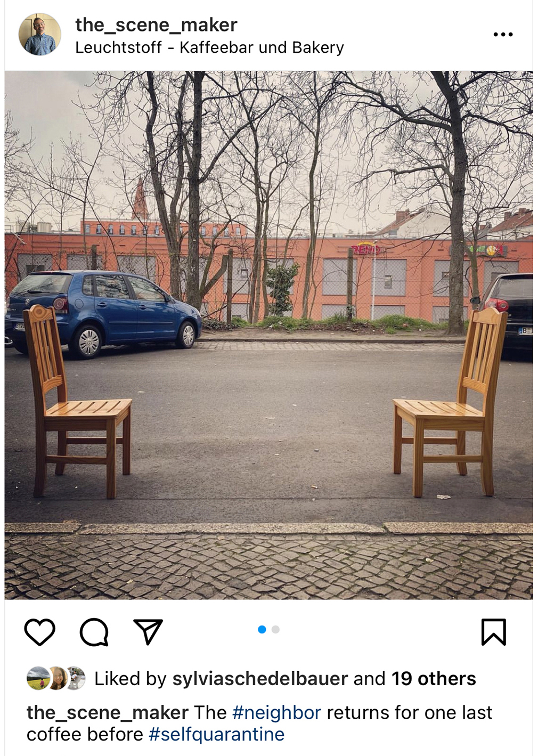Image resolution: width=538 pixels, height=756 pixels.
Task: Open the_scene_maker profile picture
Action: point(40,35)
